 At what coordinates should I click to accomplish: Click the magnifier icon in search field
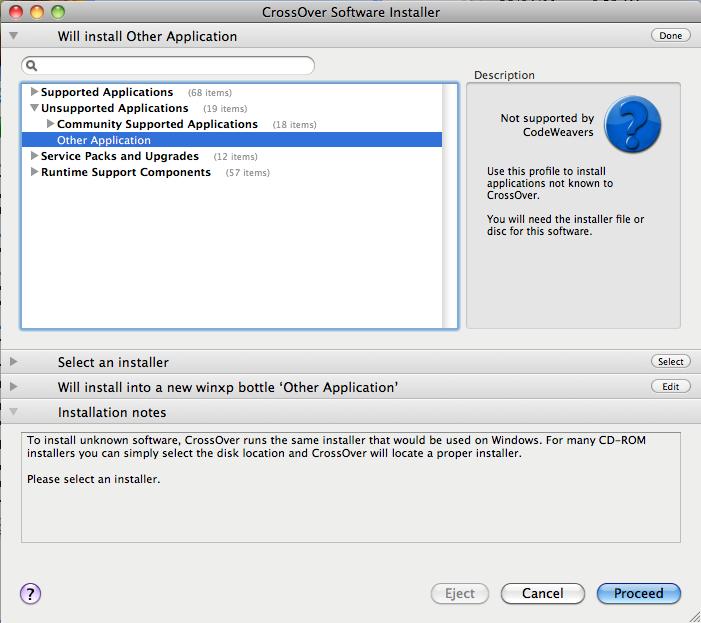31,66
